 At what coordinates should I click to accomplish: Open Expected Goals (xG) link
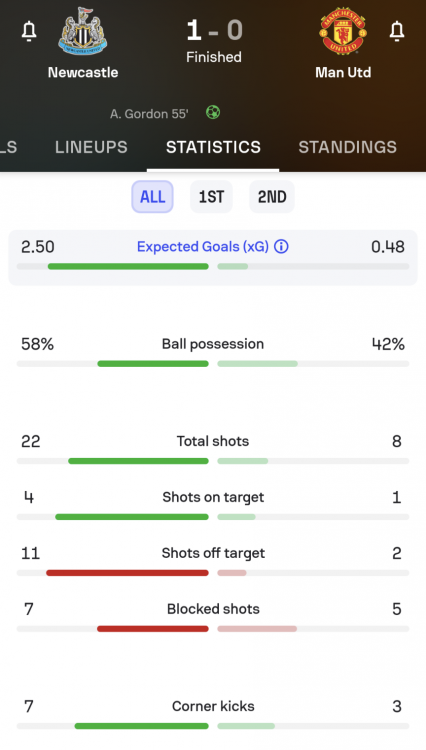pyautogui.click(x=203, y=247)
